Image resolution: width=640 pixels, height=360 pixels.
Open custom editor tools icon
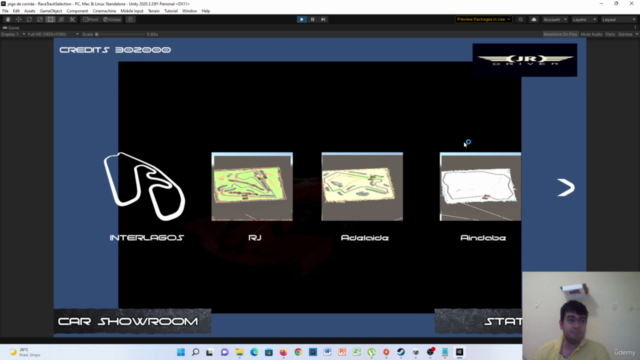point(72,19)
